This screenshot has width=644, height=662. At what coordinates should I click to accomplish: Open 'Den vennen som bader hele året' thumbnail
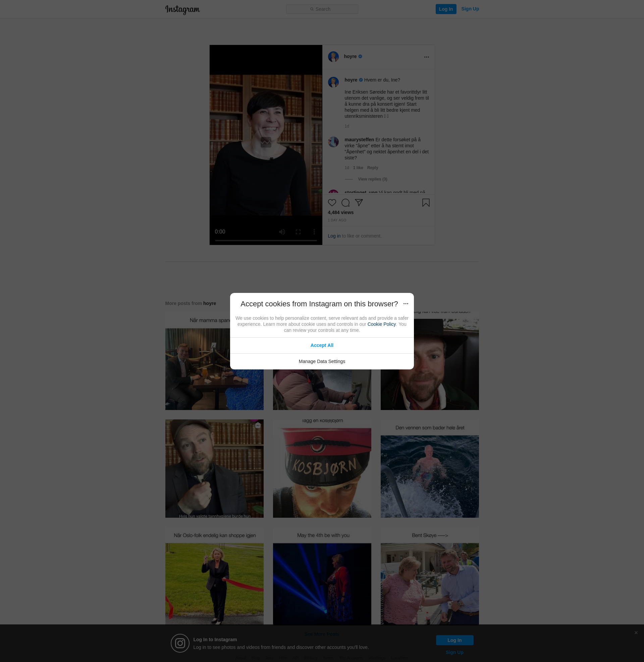point(430,468)
